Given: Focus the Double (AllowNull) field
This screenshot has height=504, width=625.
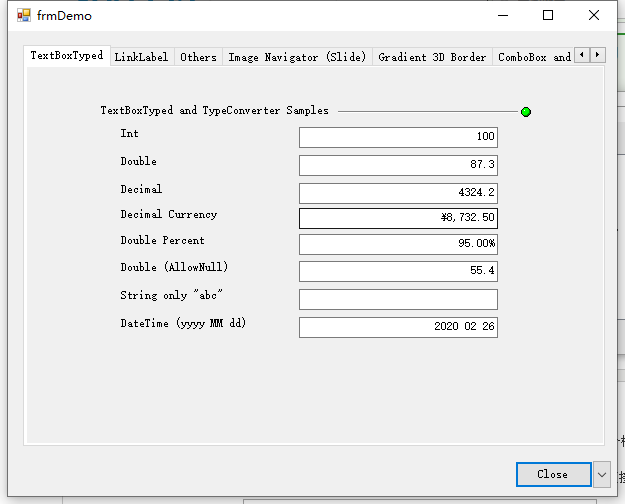Looking at the screenshot, I should click(398, 271).
